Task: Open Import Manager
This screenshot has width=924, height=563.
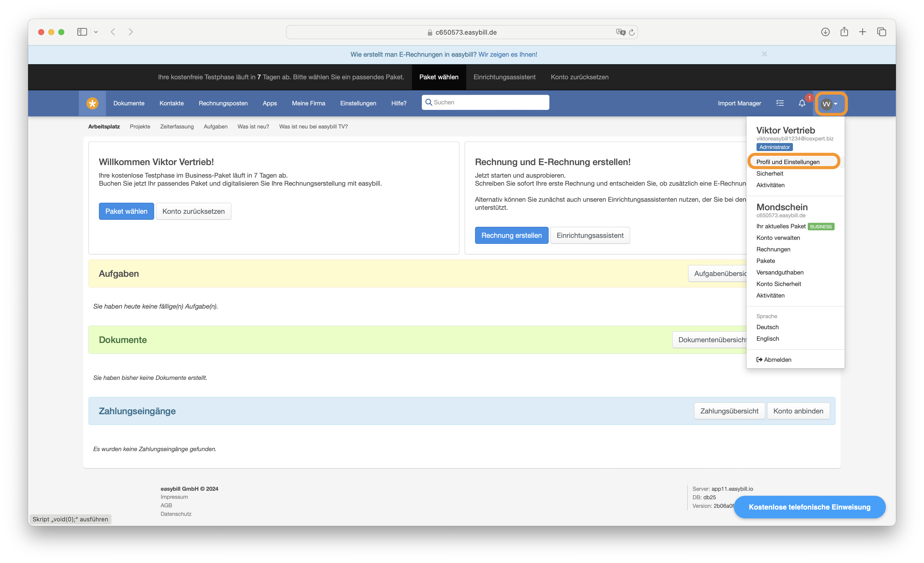Action: click(739, 103)
